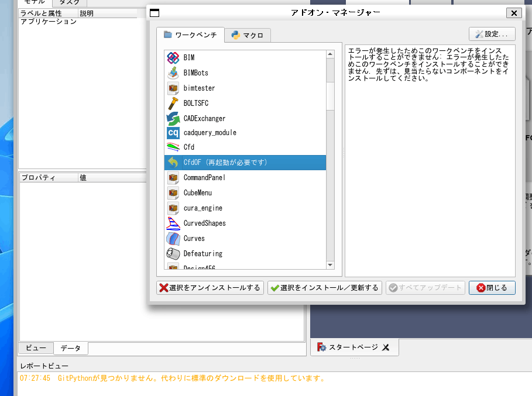Select CurvedShapes in the list

tap(245, 223)
